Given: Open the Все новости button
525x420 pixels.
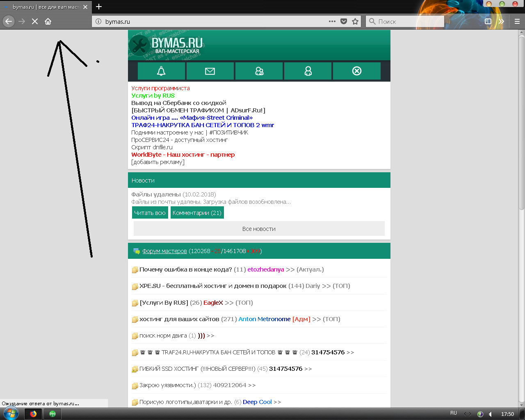Looking at the screenshot, I should (x=259, y=229).
